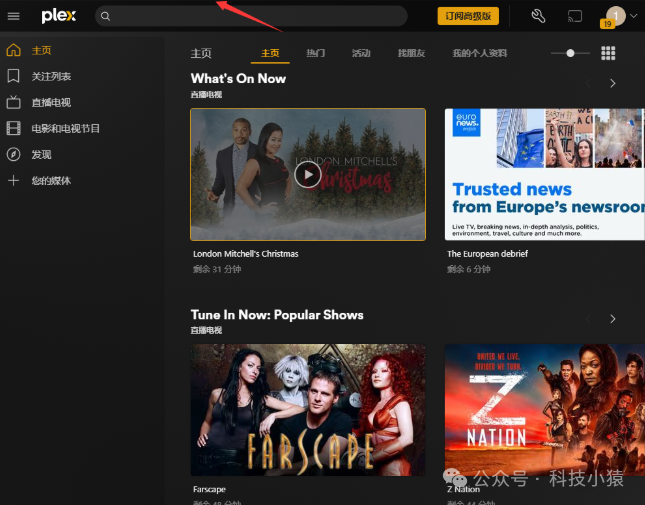Click Tune In Now: Popular Shows heading
This screenshot has width=645, height=505.
click(277, 315)
